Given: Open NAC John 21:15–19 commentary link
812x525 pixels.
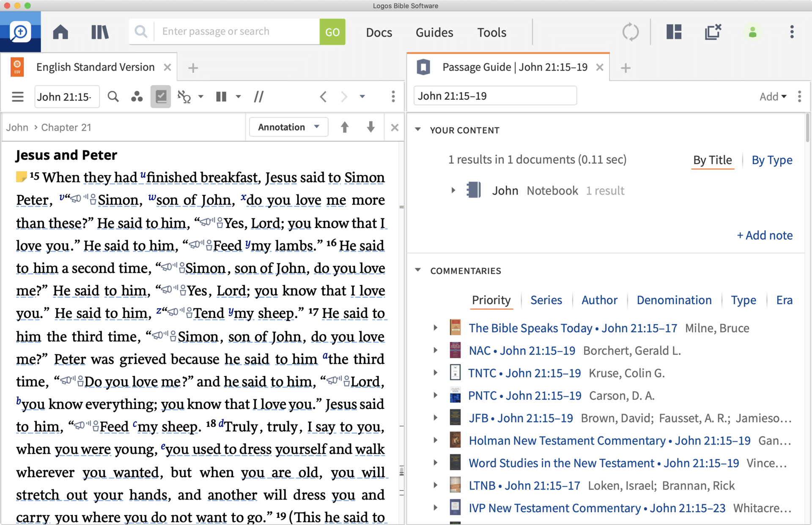Looking at the screenshot, I should 522,351.
